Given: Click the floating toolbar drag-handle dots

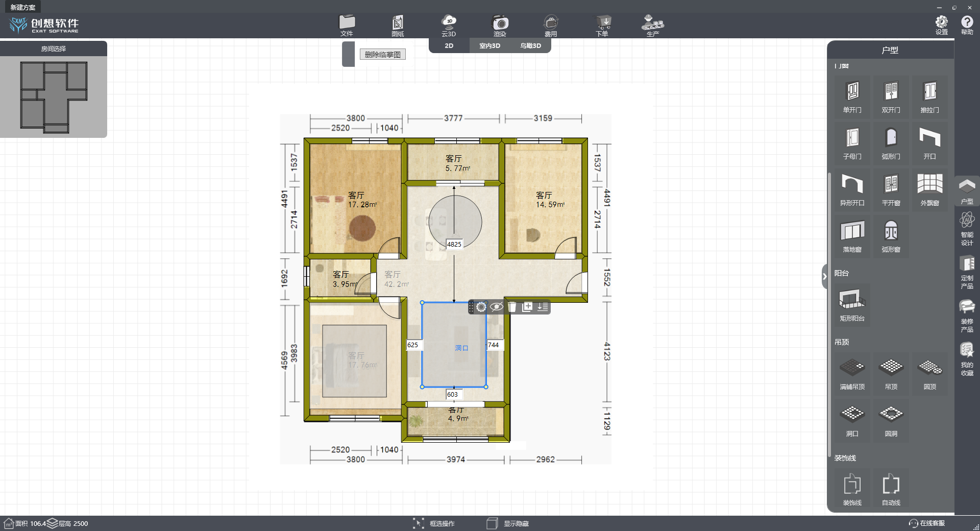Looking at the screenshot, I should click(471, 307).
